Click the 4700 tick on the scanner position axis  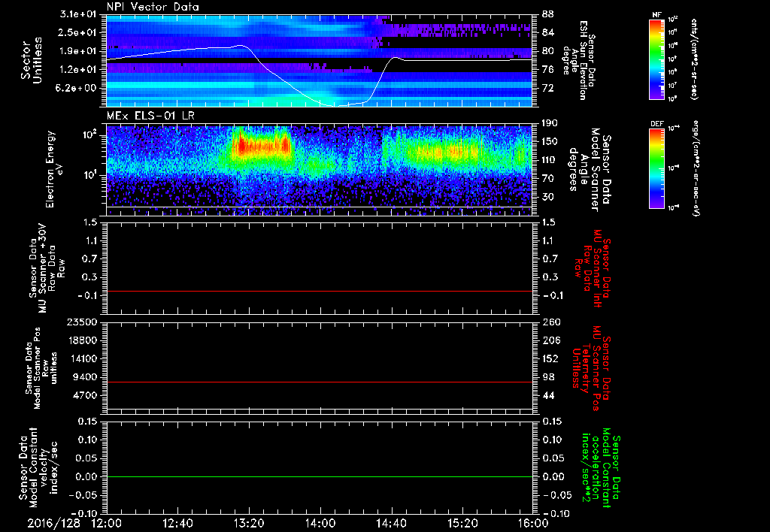pyautogui.click(x=85, y=395)
